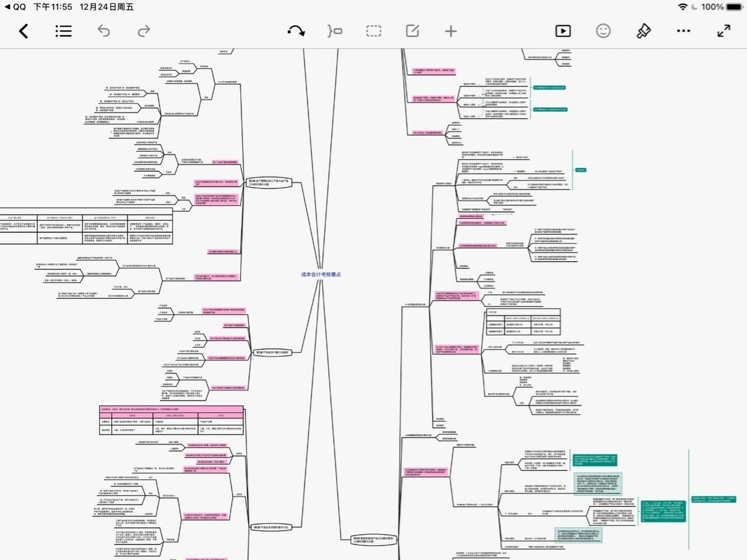Open the note editor icon
747x560 pixels.
[412, 31]
